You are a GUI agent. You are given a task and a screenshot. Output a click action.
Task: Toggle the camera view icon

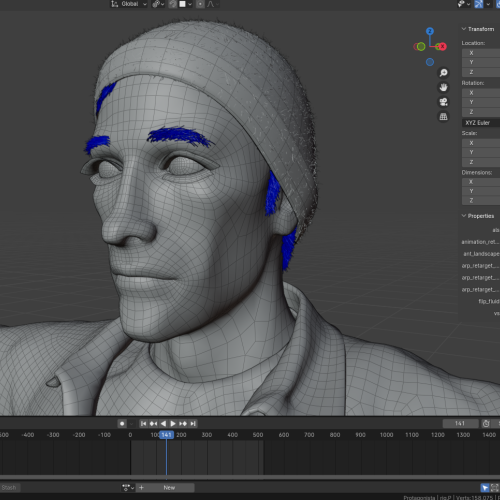pos(443,102)
